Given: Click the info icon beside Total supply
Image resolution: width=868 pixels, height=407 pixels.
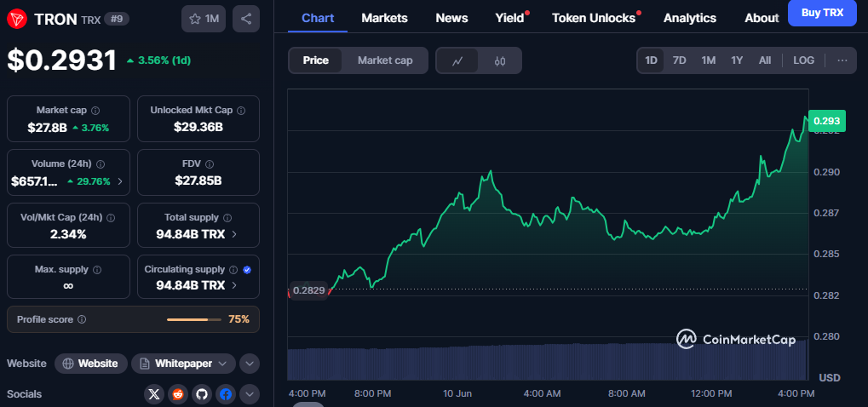Looking at the screenshot, I should click(227, 217).
